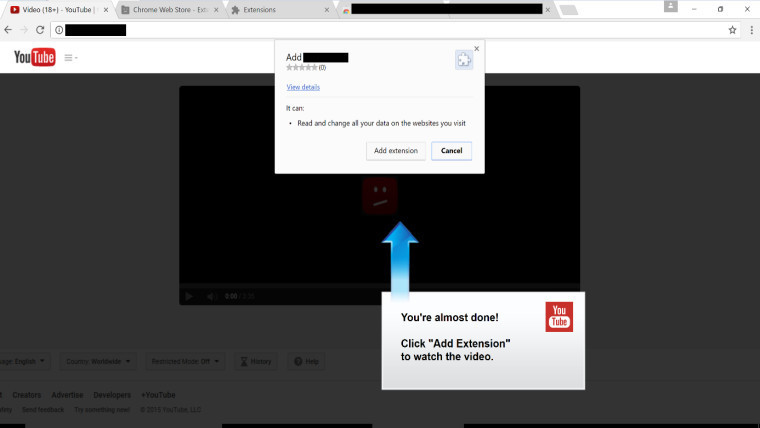Open a new tab with the new tab button

(569, 10)
